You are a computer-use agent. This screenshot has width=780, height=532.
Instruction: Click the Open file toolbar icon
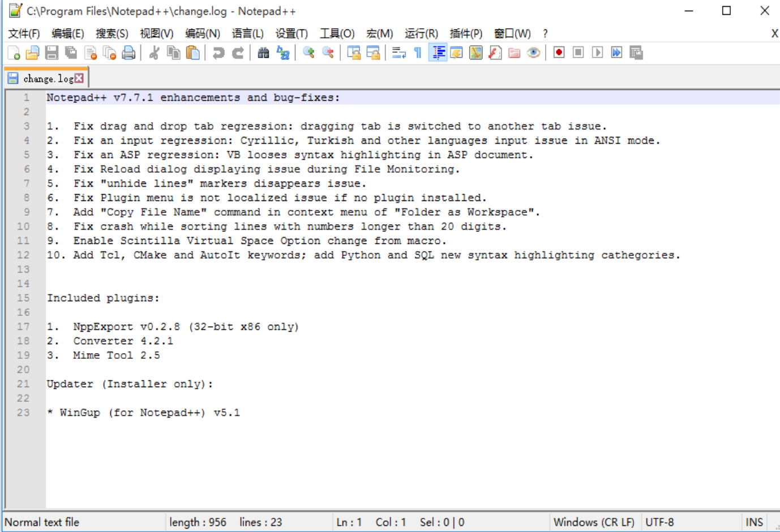point(33,53)
